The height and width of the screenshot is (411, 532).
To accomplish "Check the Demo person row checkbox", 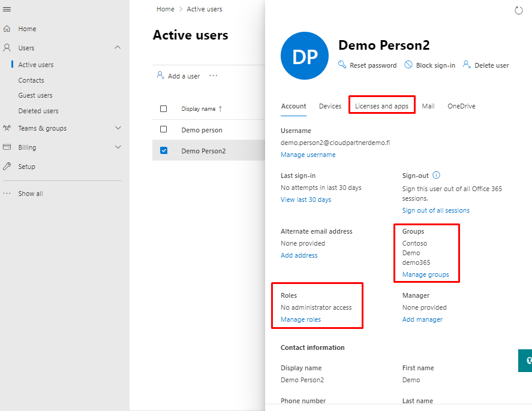I will [164, 129].
